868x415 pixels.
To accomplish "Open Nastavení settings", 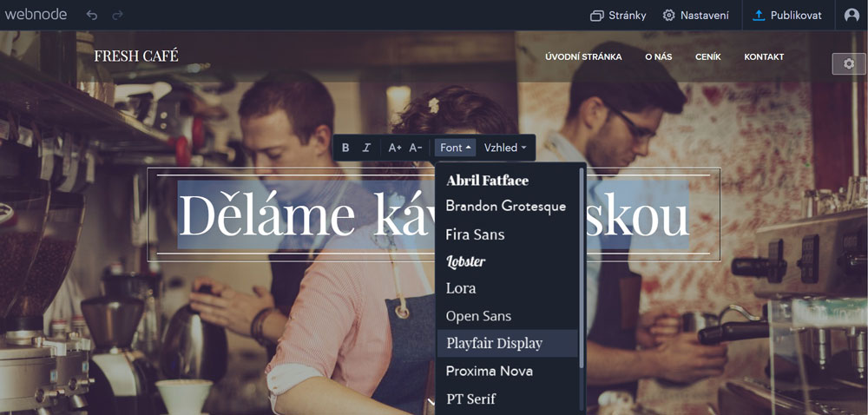I will [696, 16].
